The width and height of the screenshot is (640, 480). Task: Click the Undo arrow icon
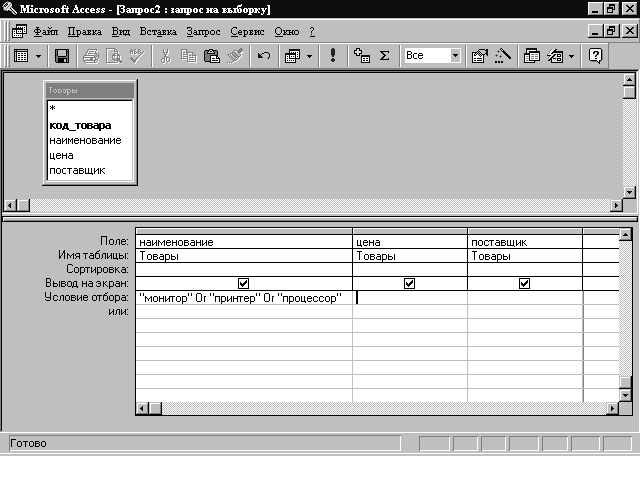[x=264, y=56]
